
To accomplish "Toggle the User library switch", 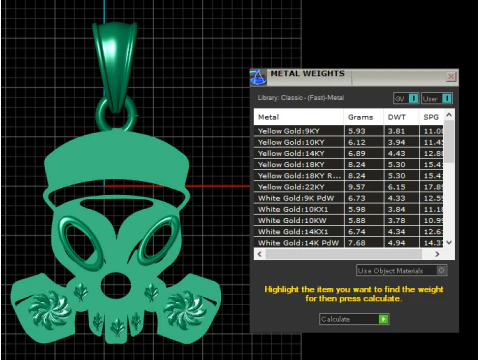I will pyautogui.click(x=437, y=98).
